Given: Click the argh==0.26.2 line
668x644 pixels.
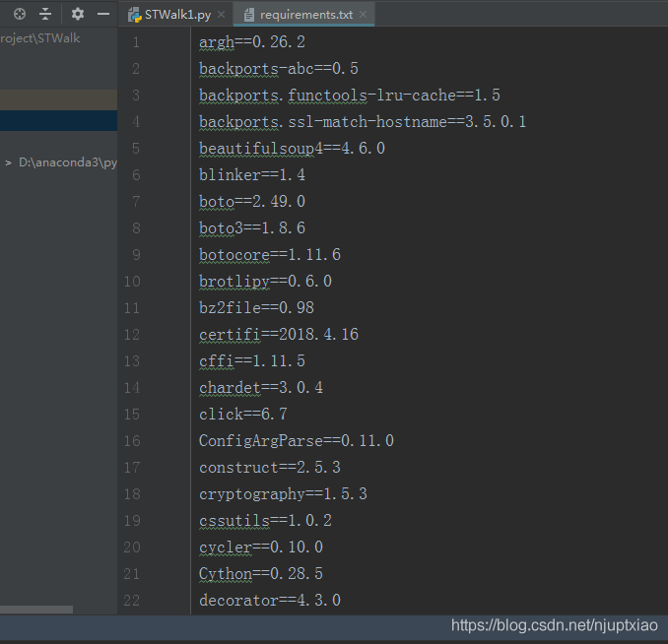Looking at the screenshot, I should tap(252, 42).
